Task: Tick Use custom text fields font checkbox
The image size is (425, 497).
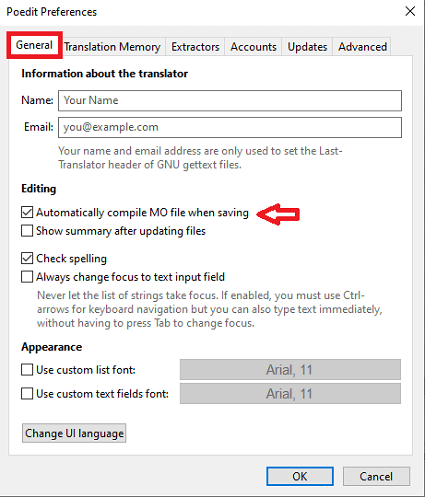Action: click(x=27, y=394)
